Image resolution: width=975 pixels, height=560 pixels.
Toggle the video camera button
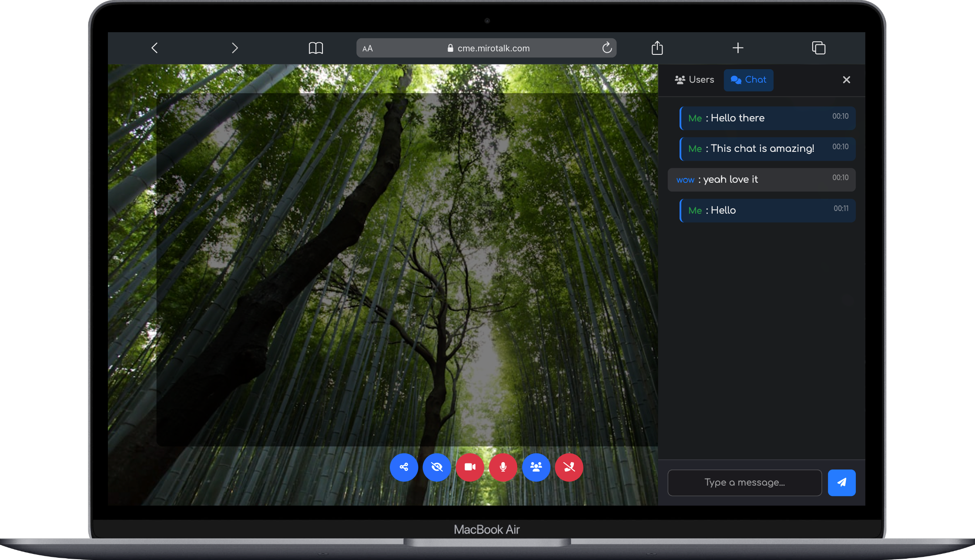(470, 467)
